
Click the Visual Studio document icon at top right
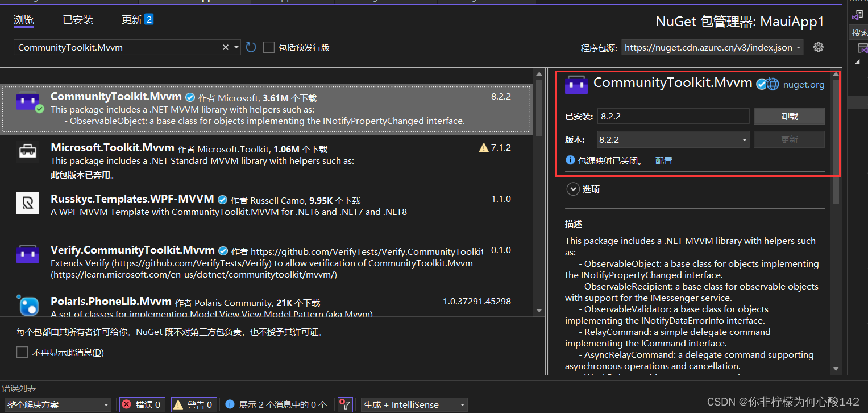coord(857,15)
